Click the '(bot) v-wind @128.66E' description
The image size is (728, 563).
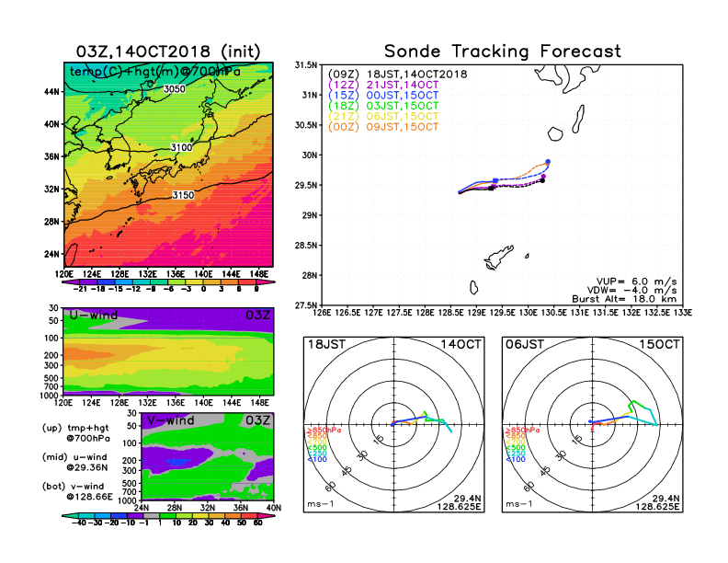[x=77, y=491]
